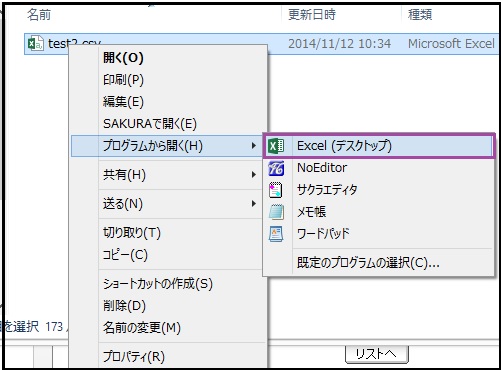Select 切り取り(T) to cut the file
Viewport: 501px width, 370px height.
(x=167, y=233)
